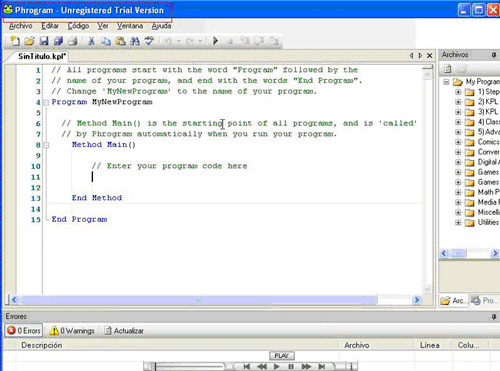Undo with the toolbar undo arrow
The height and width of the screenshot is (371, 500).
click(x=168, y=41)
